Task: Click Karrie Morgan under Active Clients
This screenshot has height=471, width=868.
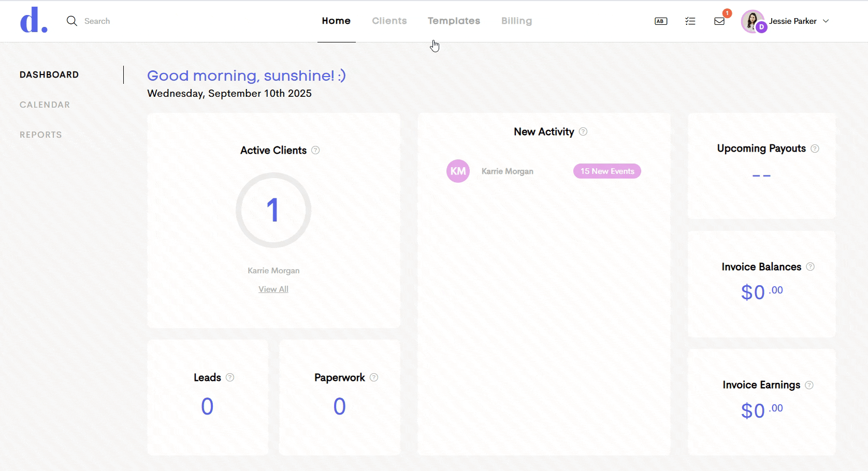Action: (x=273, y=271)
